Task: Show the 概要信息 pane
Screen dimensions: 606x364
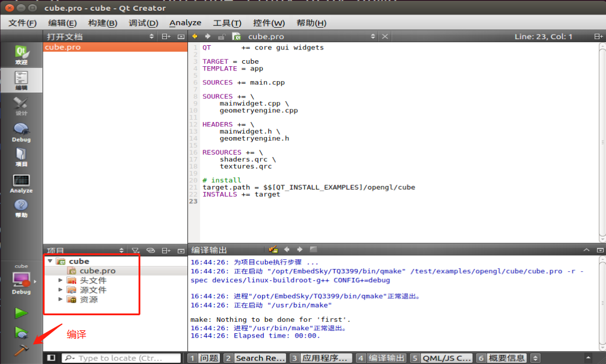Action: pyautogui.click(x=501, y=358)
